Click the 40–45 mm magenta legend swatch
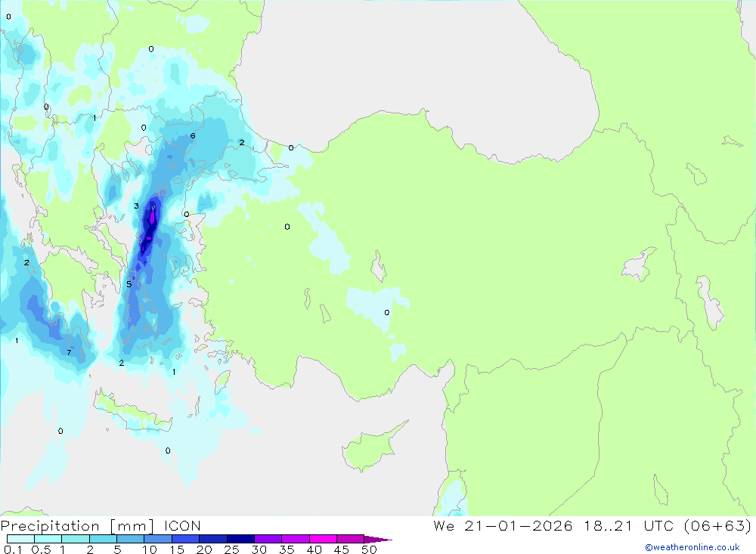Image resolution: width=756 pixels, height=554 pixels. tap(323, 539)
